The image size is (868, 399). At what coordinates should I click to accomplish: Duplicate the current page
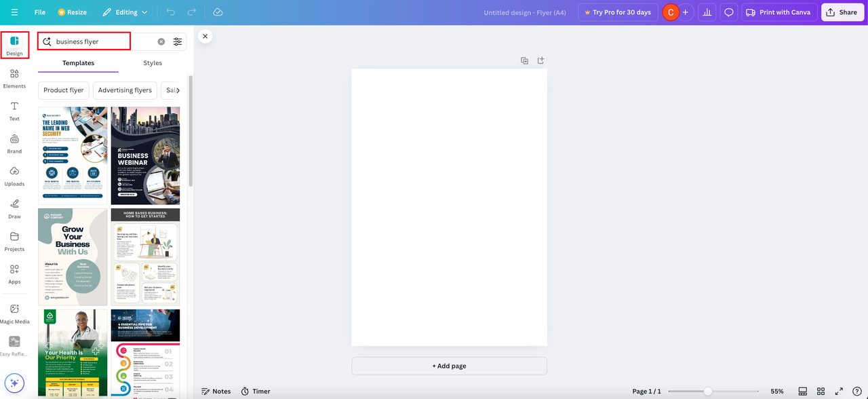coord(524,60)
